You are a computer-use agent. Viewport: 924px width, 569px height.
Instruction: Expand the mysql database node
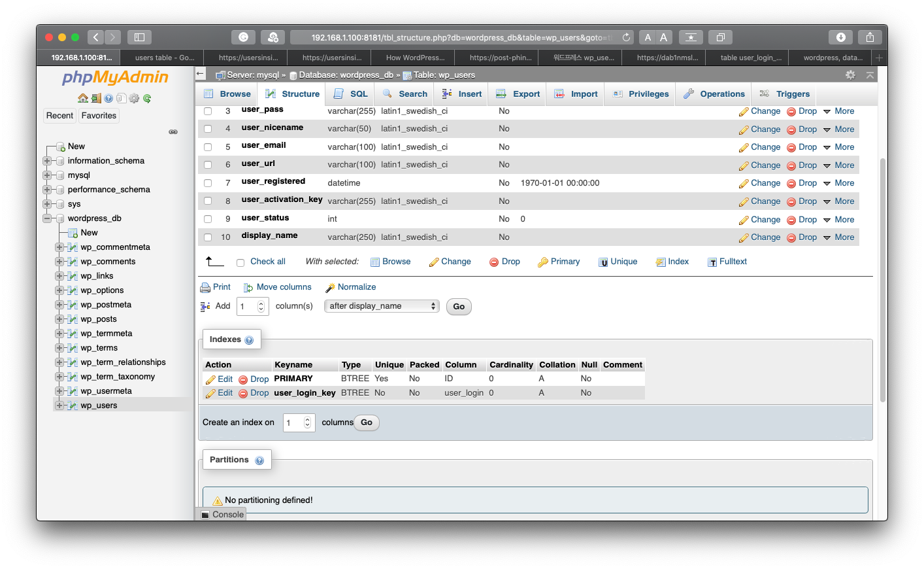coord(47,175)
